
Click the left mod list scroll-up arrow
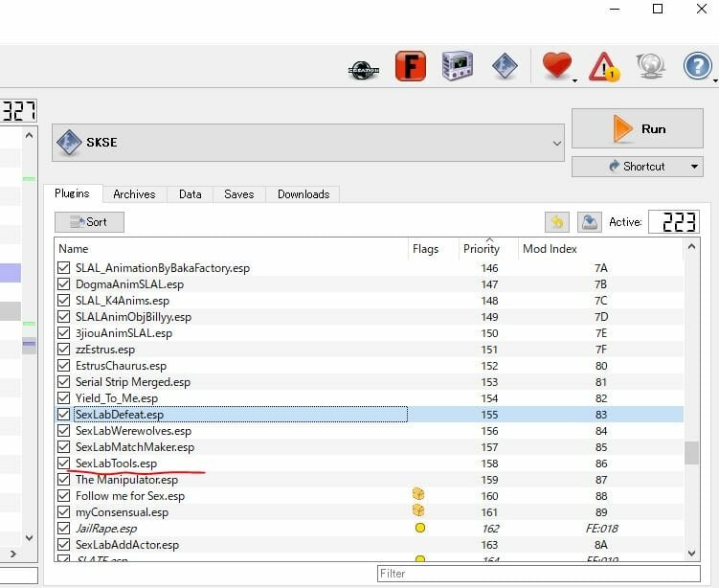pyautogui.click(x=29, y=135)
